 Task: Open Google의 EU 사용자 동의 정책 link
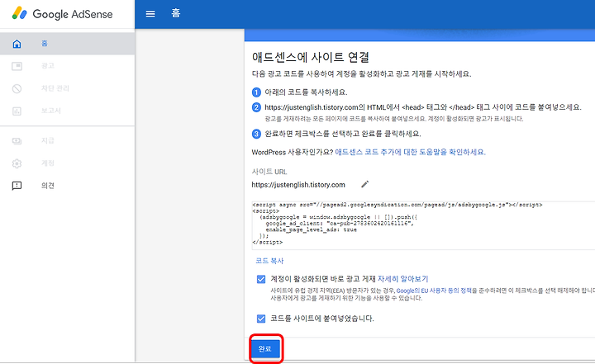(x=434, y=291)
